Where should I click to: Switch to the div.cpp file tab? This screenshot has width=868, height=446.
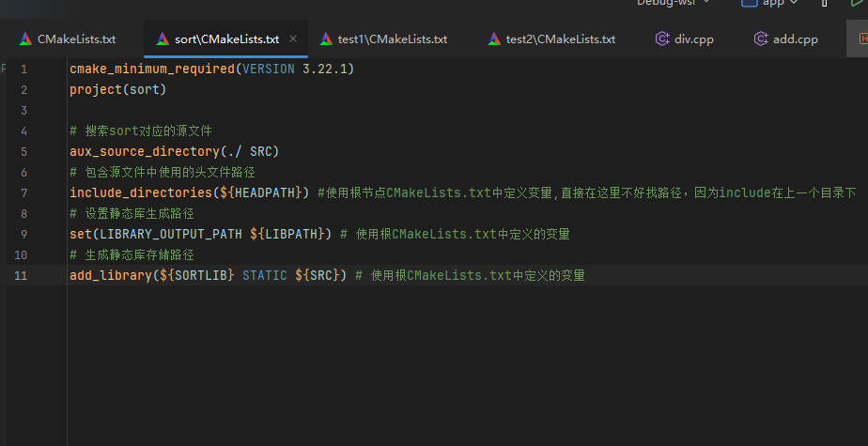[x=693, y=39]
